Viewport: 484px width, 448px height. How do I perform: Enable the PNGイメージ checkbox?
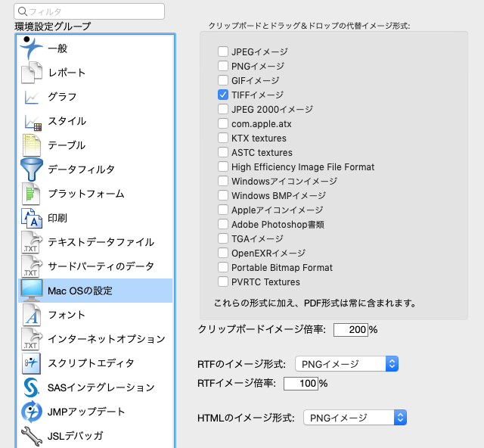pyautogui.click(x=223, y=66)
